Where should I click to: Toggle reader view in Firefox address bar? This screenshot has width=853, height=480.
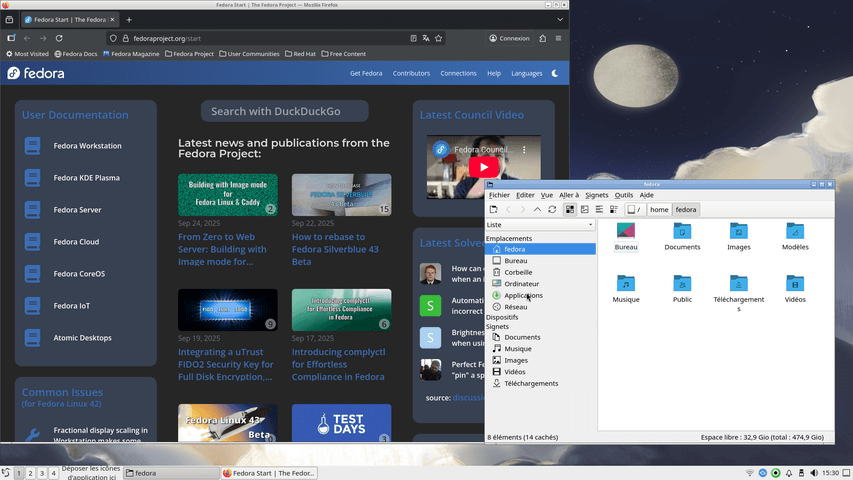(x=413, y=39)
